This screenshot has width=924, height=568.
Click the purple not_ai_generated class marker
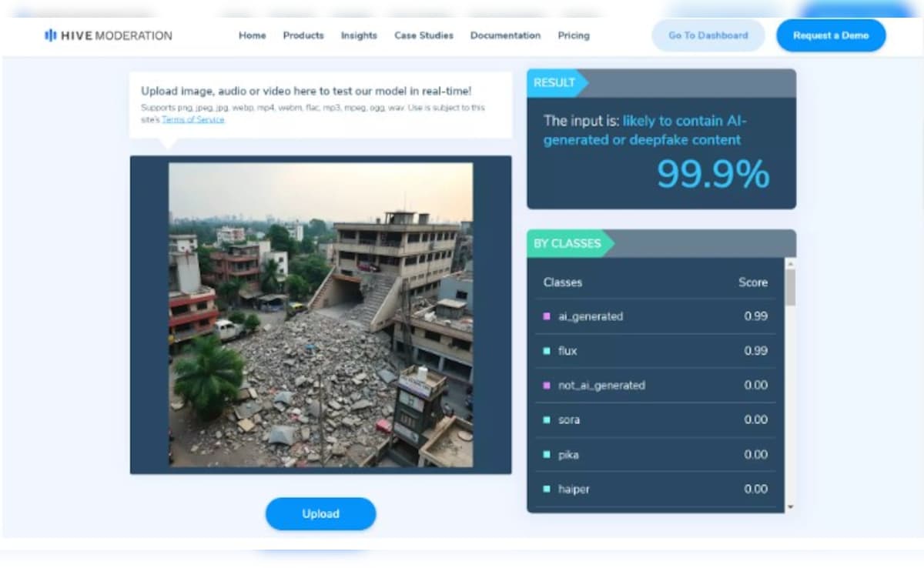tap(547, 386)
